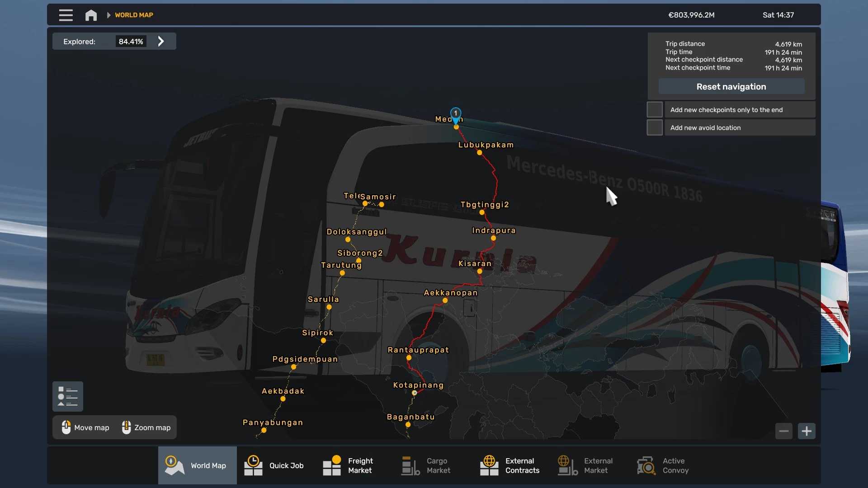Image resolution: width=868 pixels, height=488 pixels.
Task: Go to the home screen icon
Action: (x=91, y=15)
